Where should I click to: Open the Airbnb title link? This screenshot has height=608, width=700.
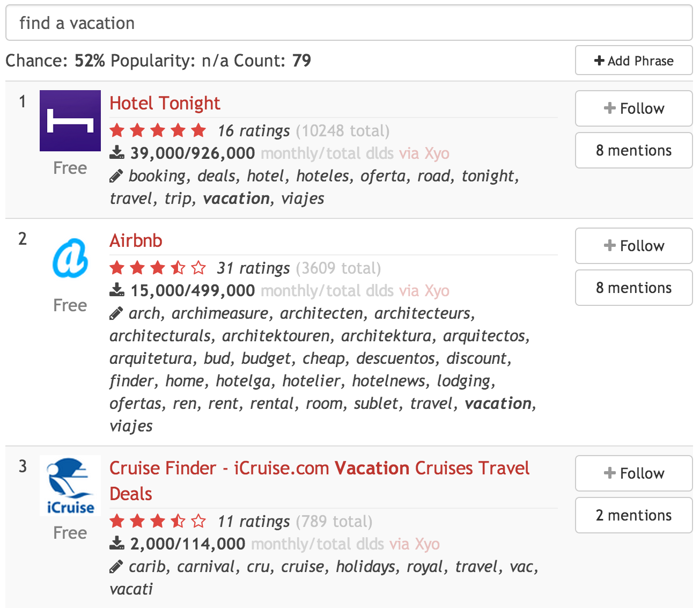click(x=136, y=240)
